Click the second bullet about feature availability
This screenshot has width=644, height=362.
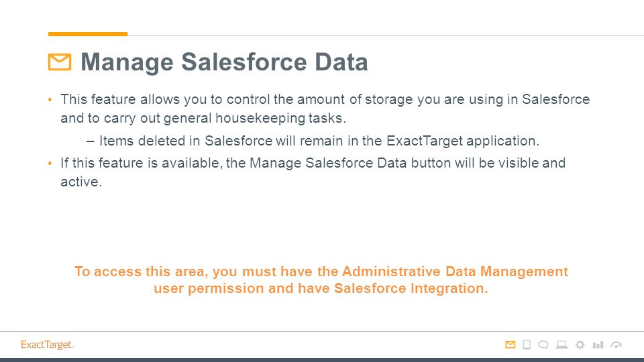pos(313,172)
